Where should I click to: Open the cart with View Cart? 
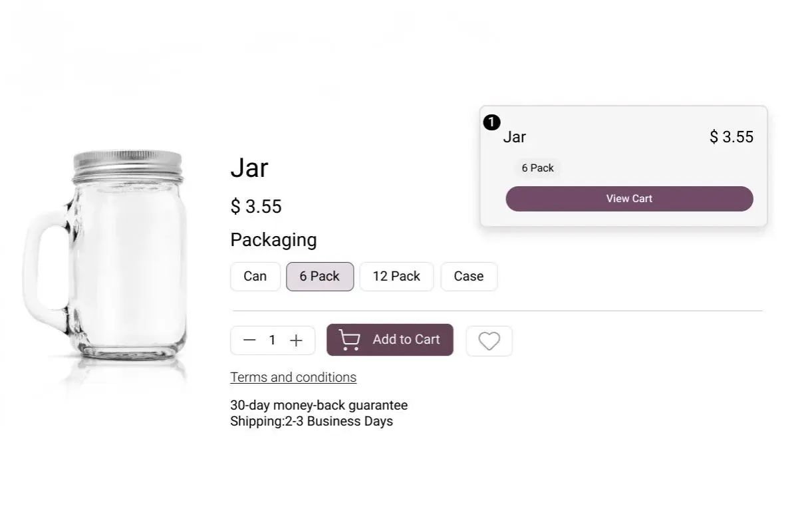point(629,199)
